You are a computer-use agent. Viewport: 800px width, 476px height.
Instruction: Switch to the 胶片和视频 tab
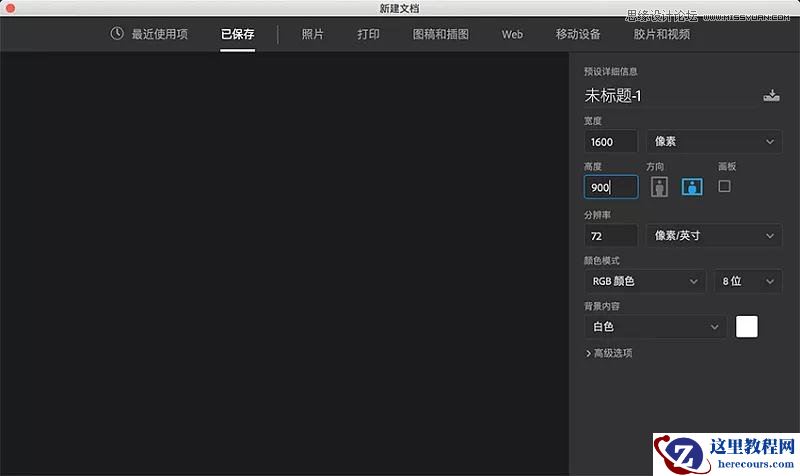coord(662,34)
